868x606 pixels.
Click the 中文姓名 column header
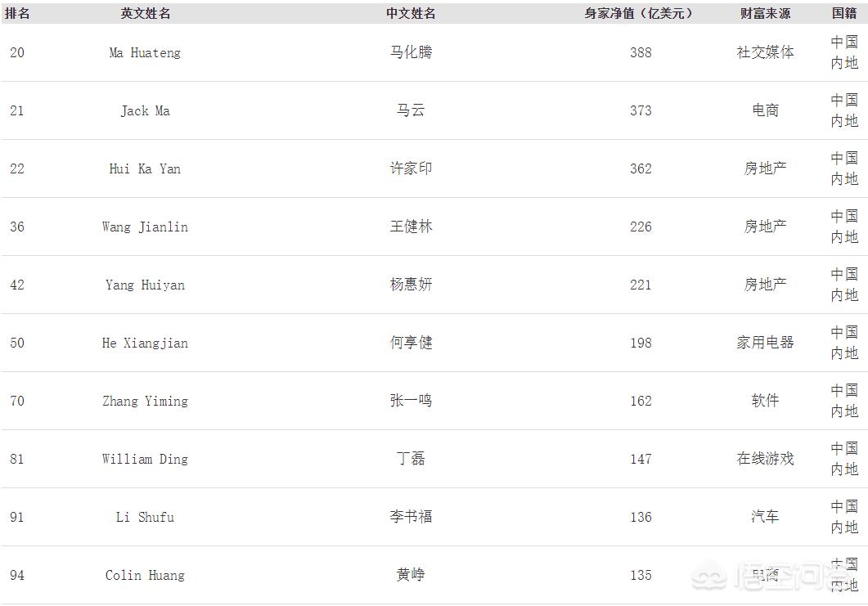[x=411, y=14]
